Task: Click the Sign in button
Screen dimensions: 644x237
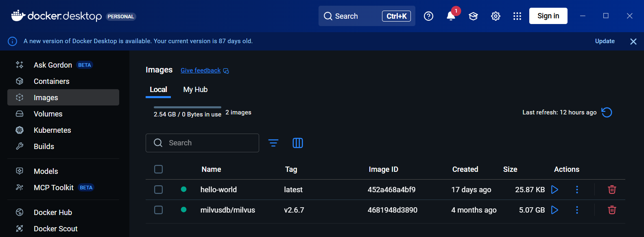Action: click(548, 16)
